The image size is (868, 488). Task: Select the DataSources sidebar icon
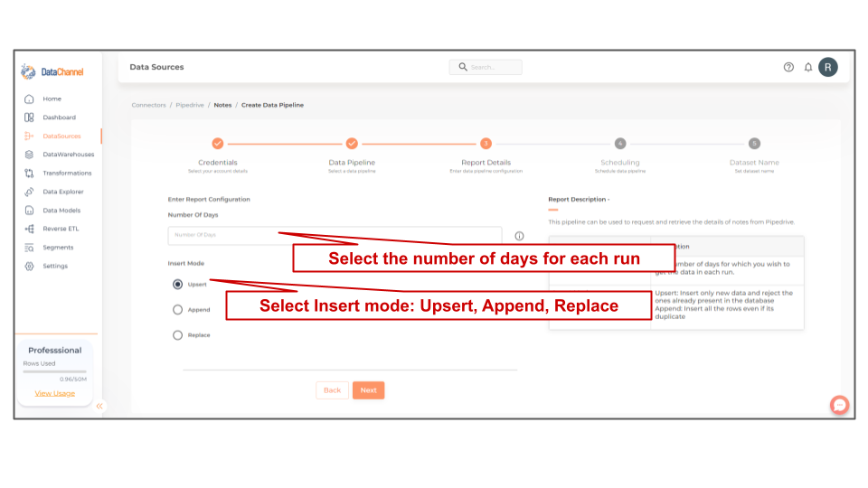(x=29, y=136)
